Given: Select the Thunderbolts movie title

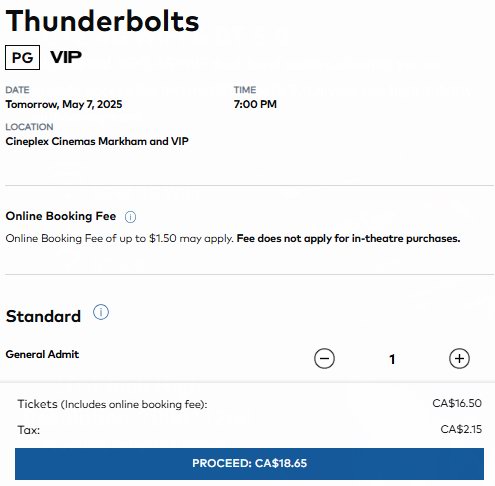Looking at the screenshot, I should 102,21.
